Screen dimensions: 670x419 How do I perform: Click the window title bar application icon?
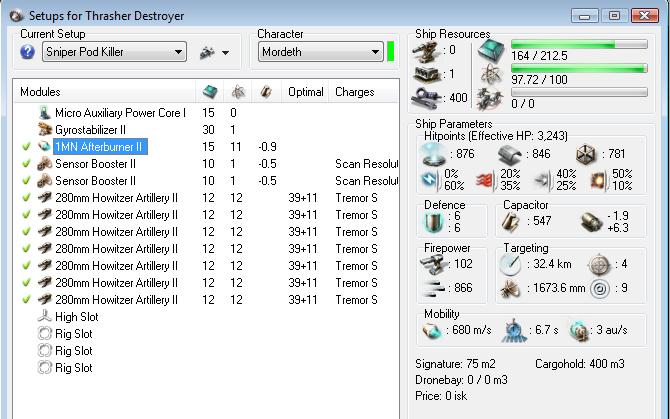(x=16, y=16)
